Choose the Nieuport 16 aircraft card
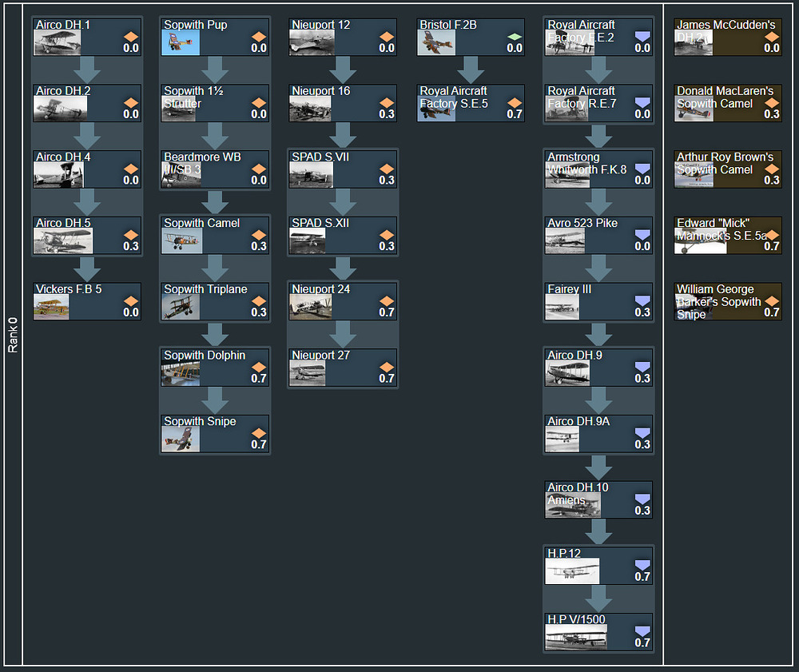This screenshot has height=672, width=799. (343, 103)
